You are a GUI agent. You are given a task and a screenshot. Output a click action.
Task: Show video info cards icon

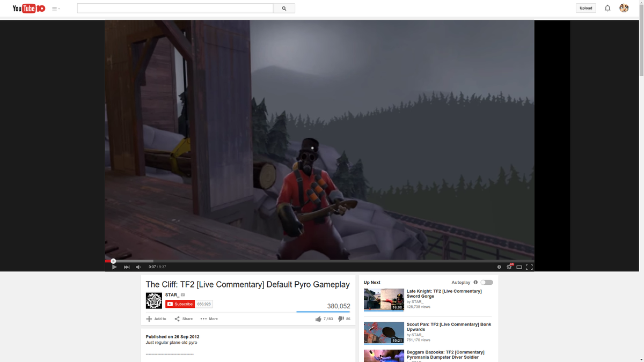499,267
